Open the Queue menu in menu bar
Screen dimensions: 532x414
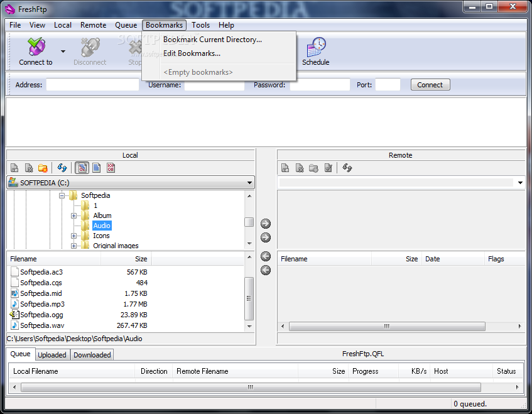pyautogui.click(x=126, y=25)
